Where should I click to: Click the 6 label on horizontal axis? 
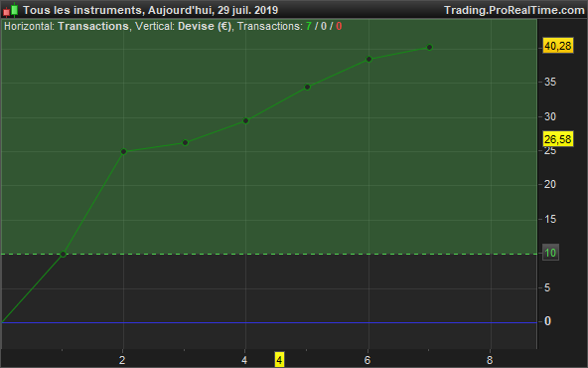pos(367,360)
